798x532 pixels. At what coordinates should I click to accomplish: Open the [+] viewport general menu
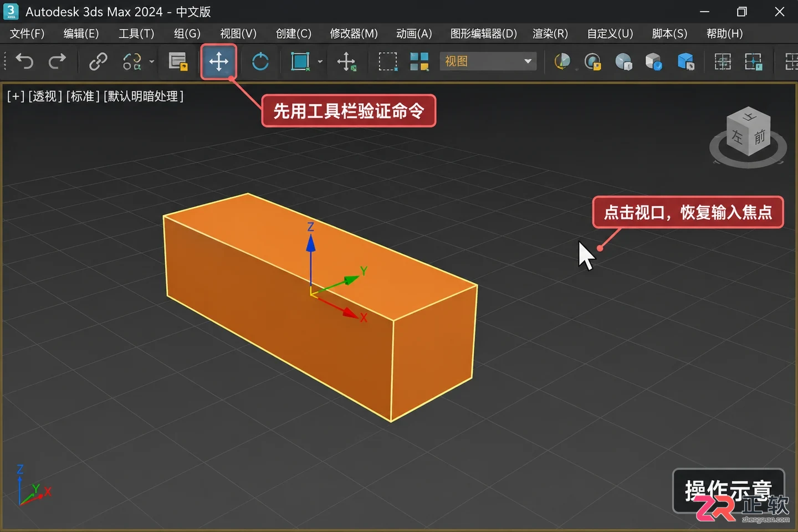(16, 96)
